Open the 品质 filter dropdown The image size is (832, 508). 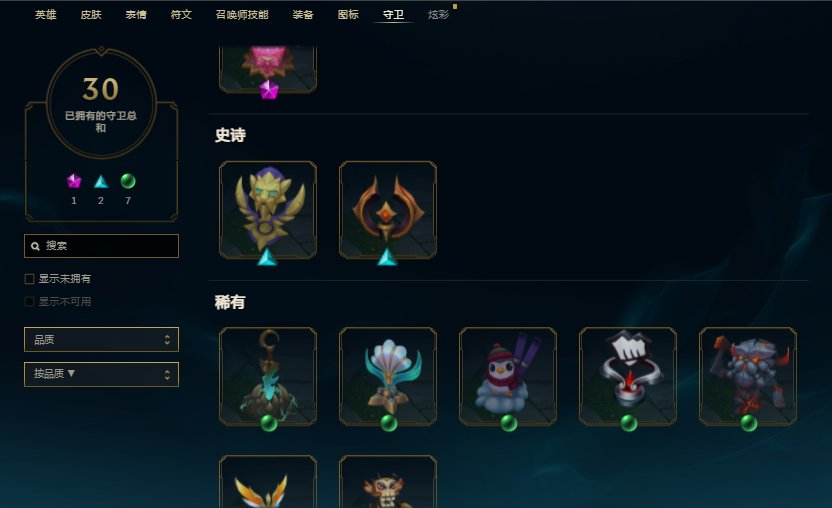101,340
